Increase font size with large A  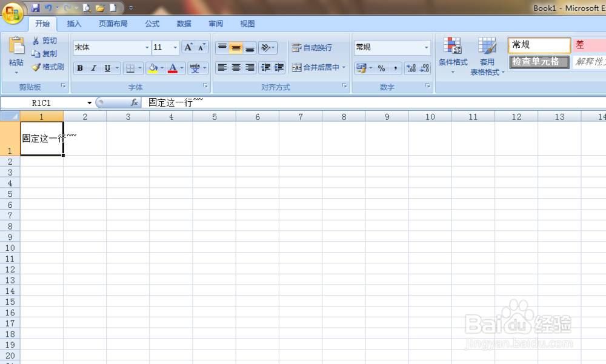[188, 47]
